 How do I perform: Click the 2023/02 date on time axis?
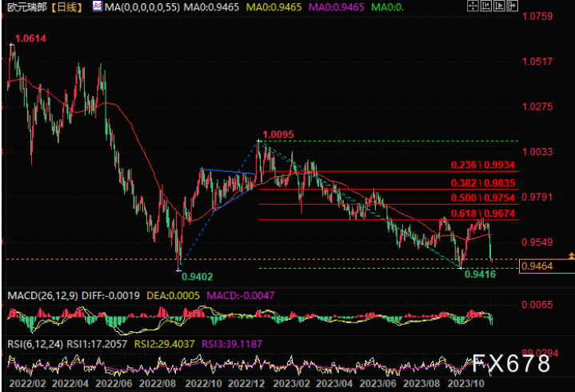292,383
